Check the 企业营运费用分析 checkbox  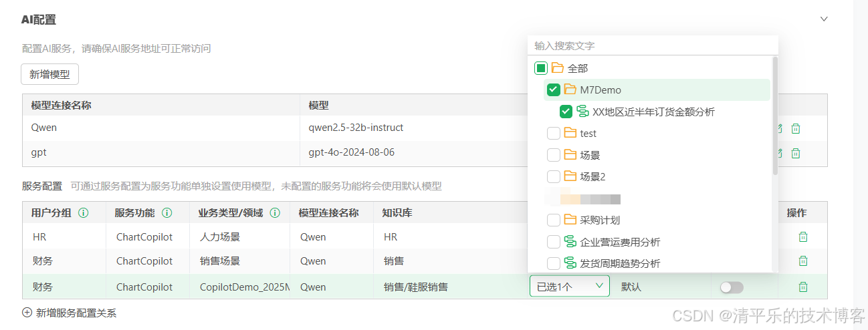(554, 242)
